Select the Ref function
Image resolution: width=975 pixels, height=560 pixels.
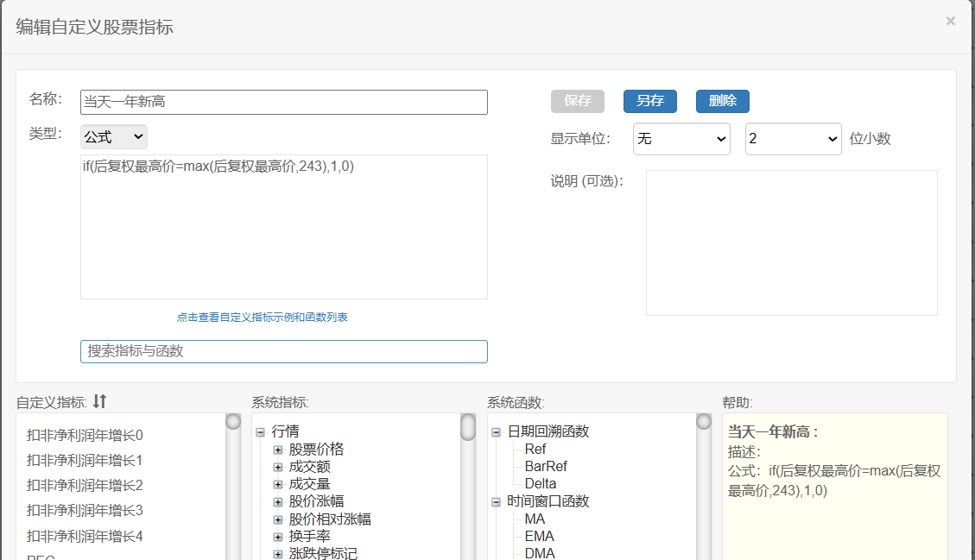pyautogui.click(x=535, y=450)
